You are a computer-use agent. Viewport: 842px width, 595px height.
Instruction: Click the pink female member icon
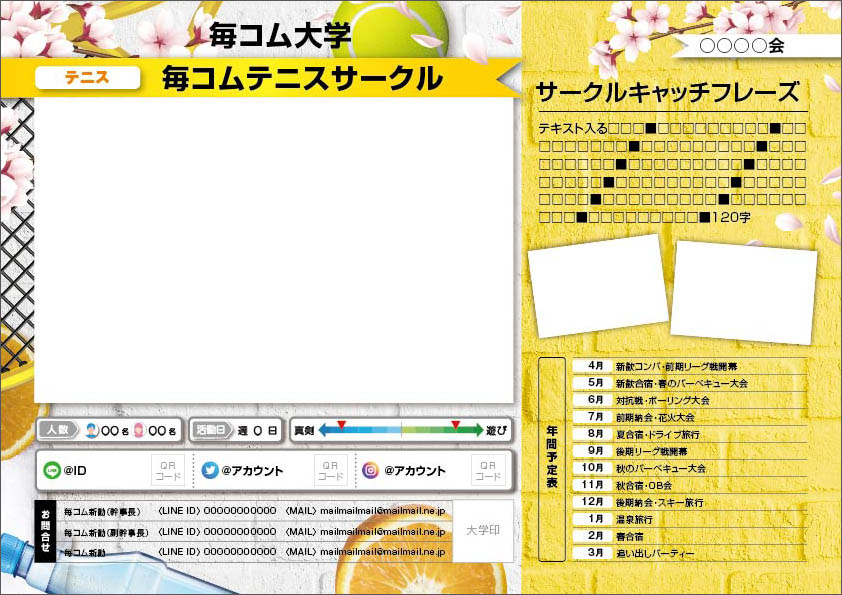pos(139,430)
